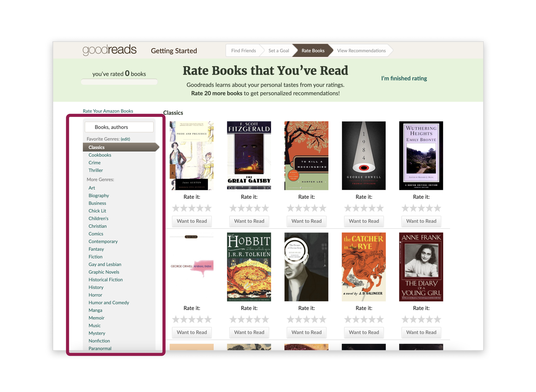Screen dimensions: 536x392
Task: Rate Pride and Prejudice five stars
Action: coord(208,208)
